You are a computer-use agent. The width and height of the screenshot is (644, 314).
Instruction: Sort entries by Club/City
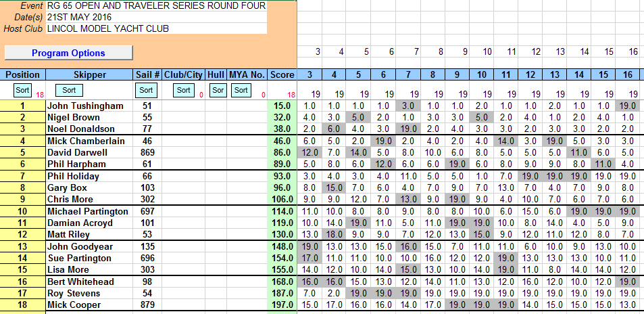pyautogui.click(x=182, y=90)
